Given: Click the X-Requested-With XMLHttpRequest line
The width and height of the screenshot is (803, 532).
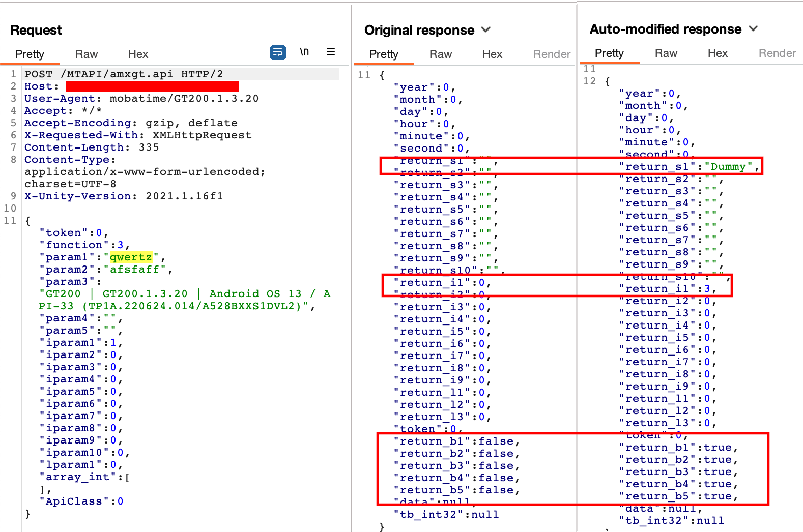Looking at the screenshot, I should click(x=138, y=135).
